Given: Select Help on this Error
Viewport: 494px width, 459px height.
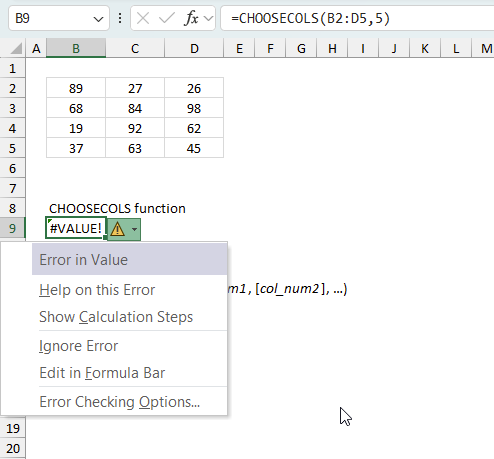Looking at the screenshot, I should (x=97, y=290).
